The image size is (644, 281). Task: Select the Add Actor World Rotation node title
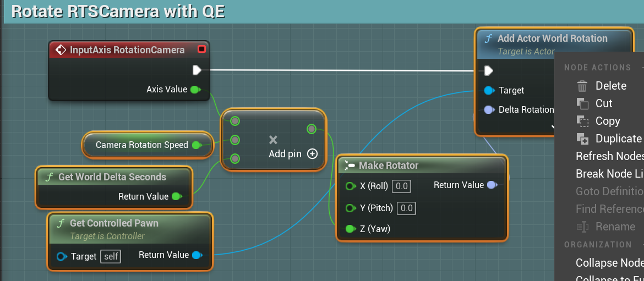click(x=553, y=38)
